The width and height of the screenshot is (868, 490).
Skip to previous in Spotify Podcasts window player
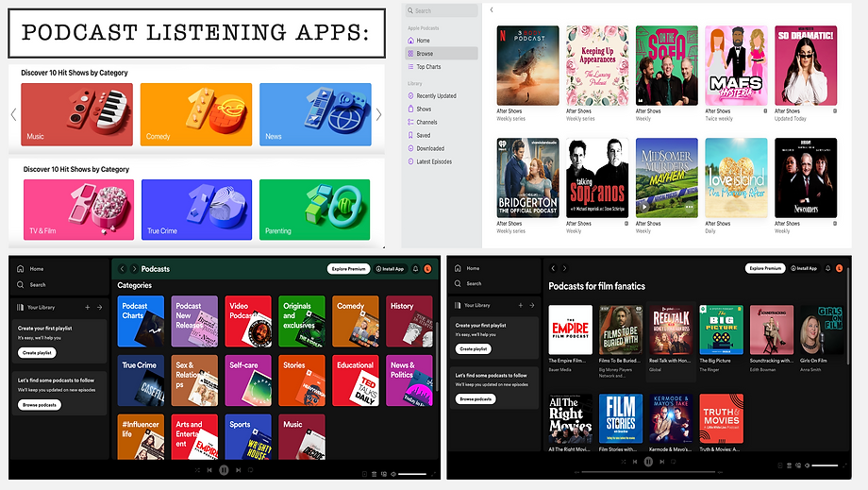(x=209, y=470)
